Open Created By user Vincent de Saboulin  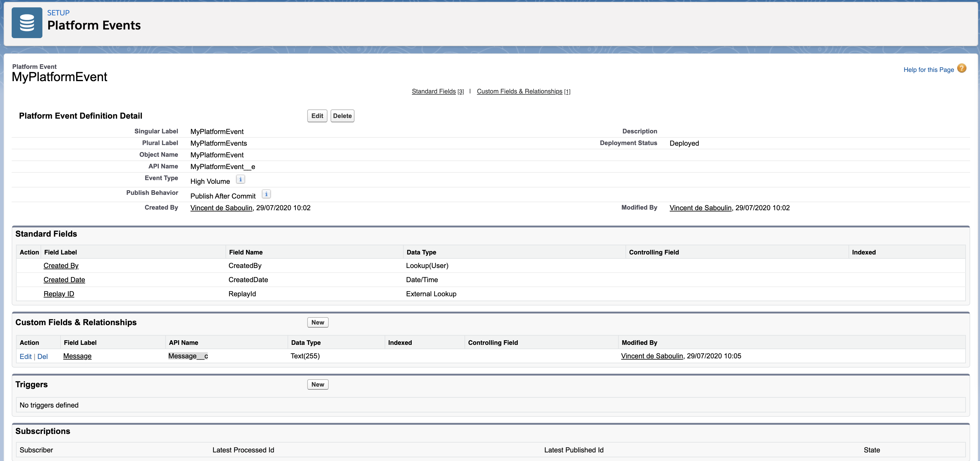pyautogui.click(x=221, y=208)
